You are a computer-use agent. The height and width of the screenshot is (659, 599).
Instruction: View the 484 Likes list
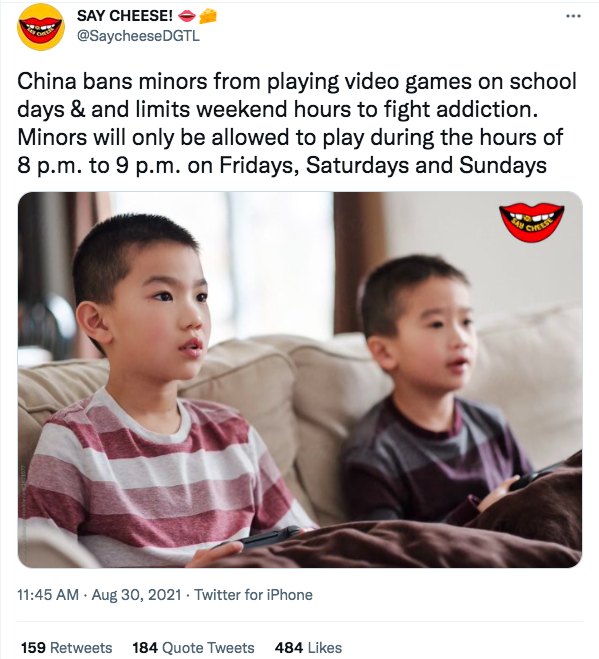308,648
